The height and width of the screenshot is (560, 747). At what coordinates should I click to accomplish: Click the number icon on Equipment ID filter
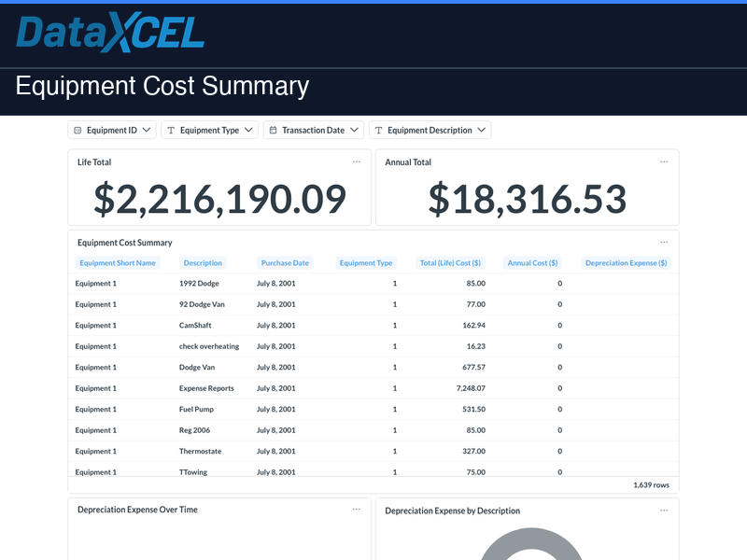click(x=77, y=130)
